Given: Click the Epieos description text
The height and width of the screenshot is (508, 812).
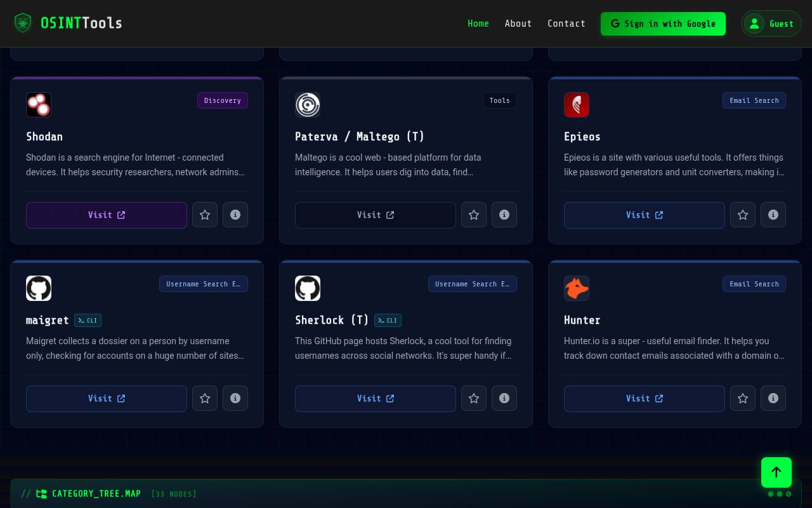Looking at the screenshot, I should tap(675, 164).
